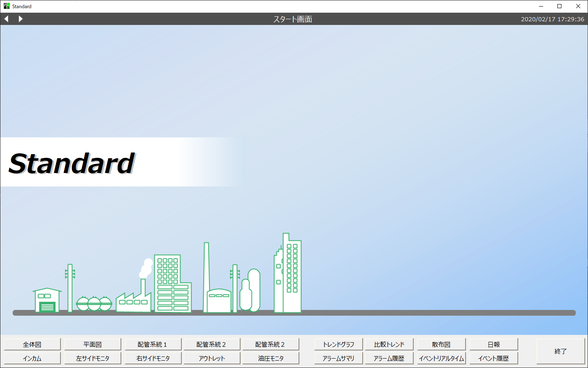Open the 平面図 floor plan screen
Image resolution: width=588 pixels, height=368 pixels.
93,344
